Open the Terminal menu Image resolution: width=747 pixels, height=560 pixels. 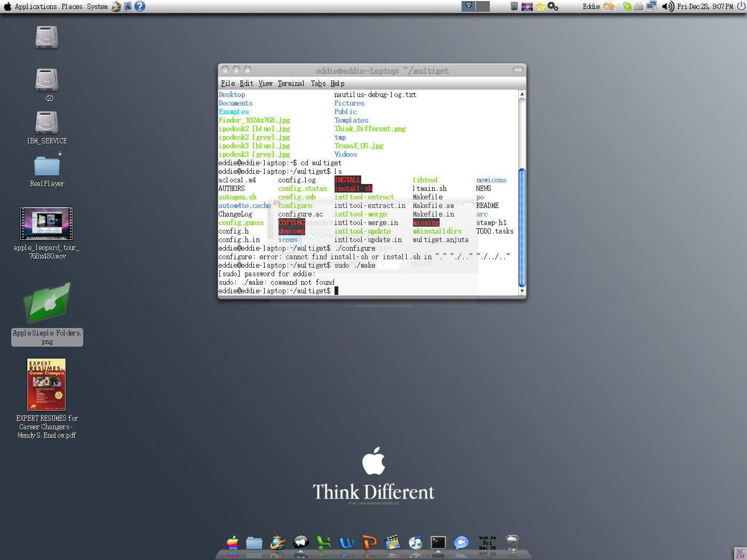tap(291, 83)
